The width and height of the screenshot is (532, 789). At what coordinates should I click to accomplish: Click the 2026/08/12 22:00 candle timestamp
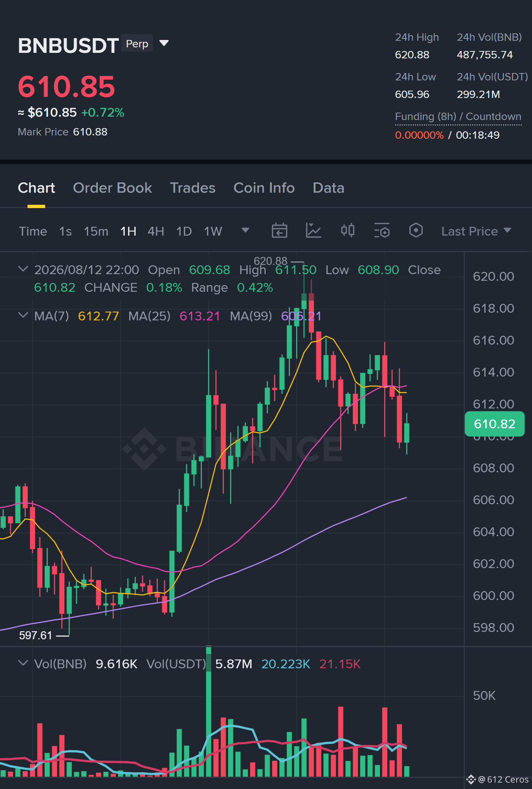point(87,270)
